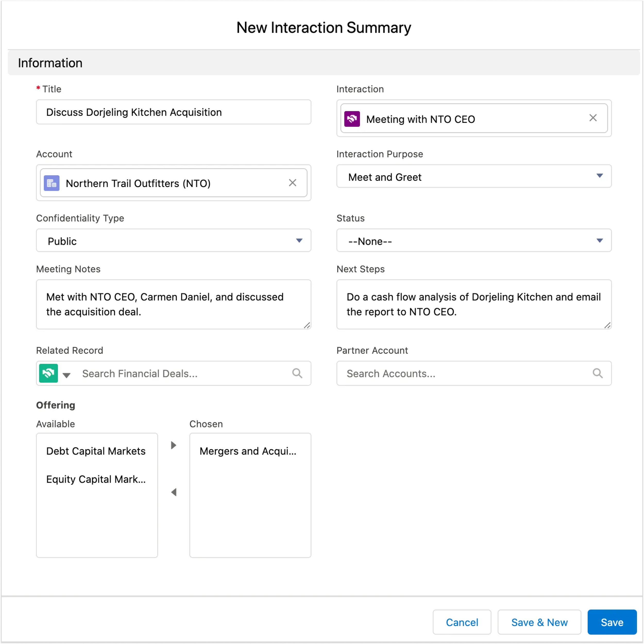
Task: Click the green Financial Deals icon
Action: (49, 373)
